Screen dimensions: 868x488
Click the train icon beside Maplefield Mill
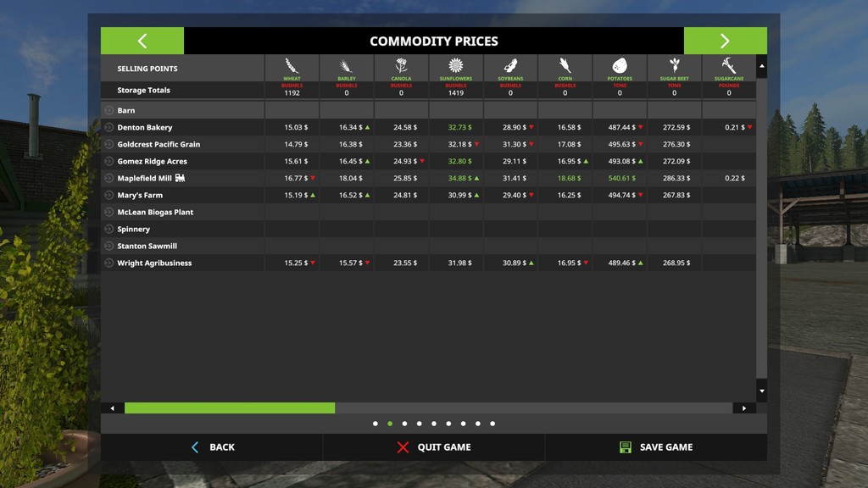(x=180, y=178)
